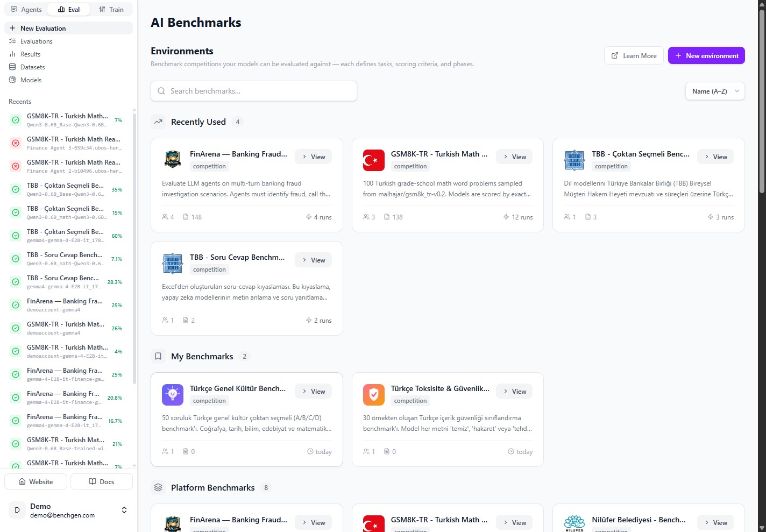
Task: Click the Türkçe Genel Kültür lightbulb icon
Action: 173,394
